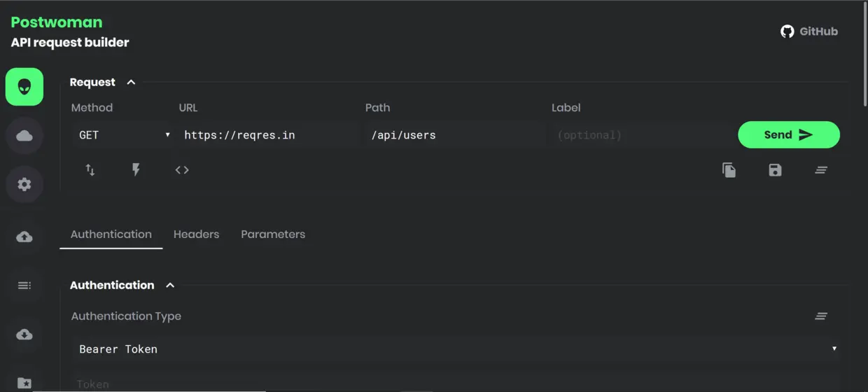Open the GitHub link
The width and height of the screenshot is (868, 392).
[809, 31]
